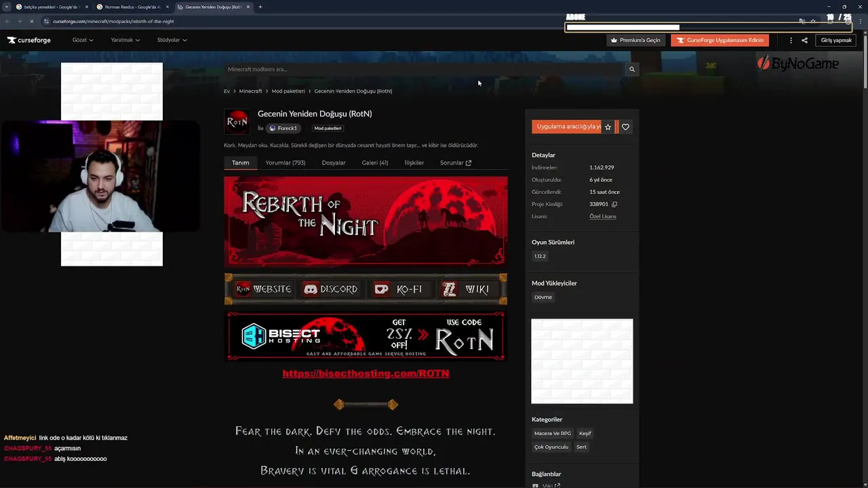Open author Foreck1 profile
Screen dimensions: 868x488
283,128
